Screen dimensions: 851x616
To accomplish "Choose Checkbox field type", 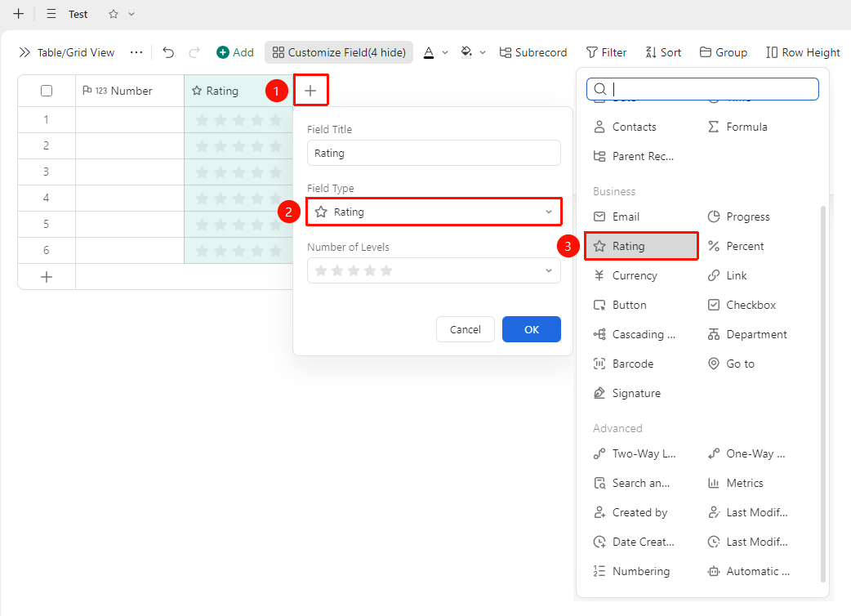I will 742,305.
